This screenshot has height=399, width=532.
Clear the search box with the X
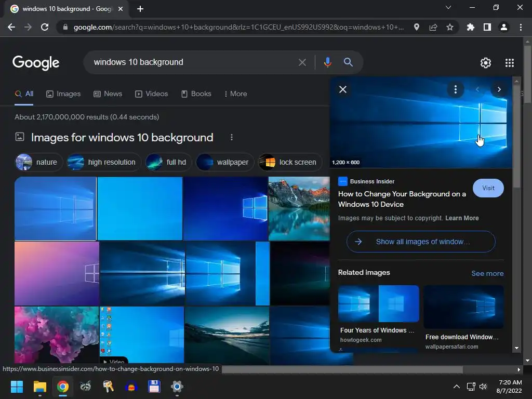tap(302, 62)
